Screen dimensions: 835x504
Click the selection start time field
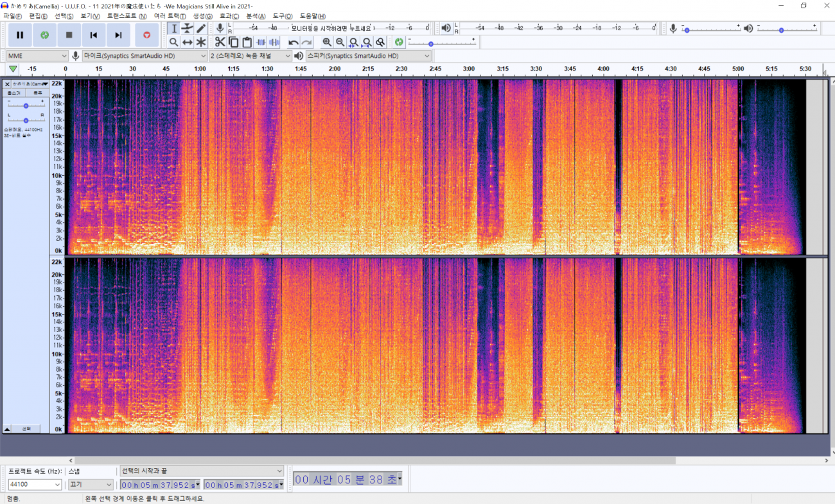161,485
